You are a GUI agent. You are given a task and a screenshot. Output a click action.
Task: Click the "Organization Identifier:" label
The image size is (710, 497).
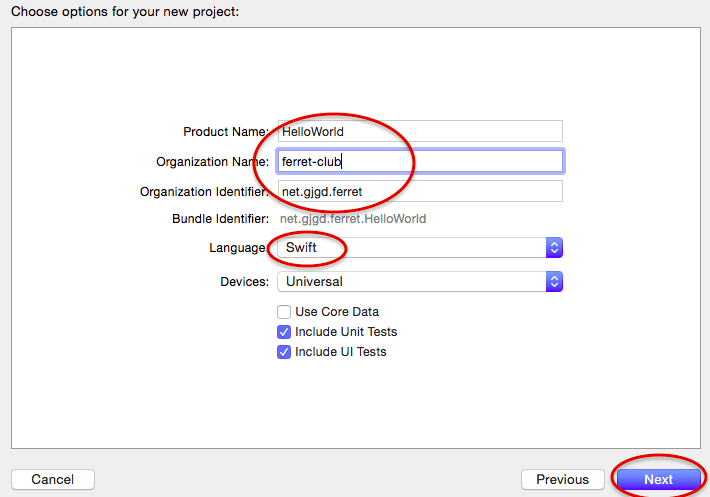click(204, 192)
